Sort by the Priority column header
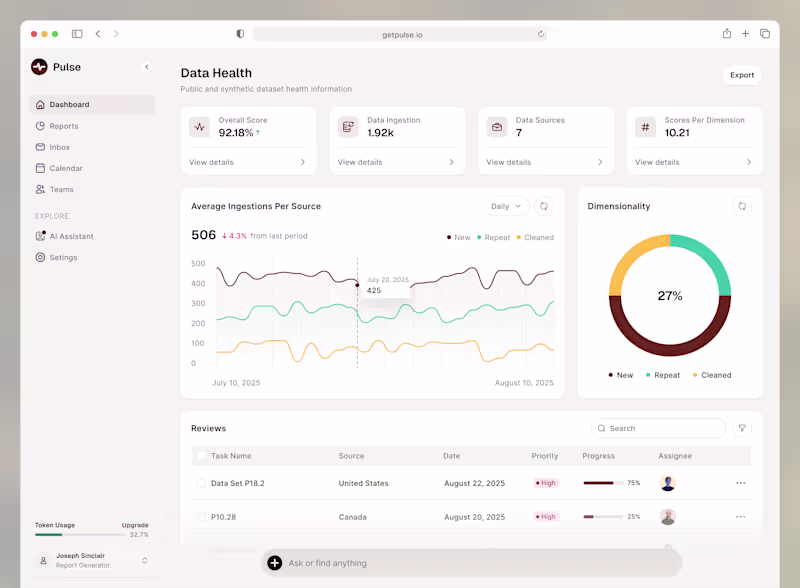The height and width of the screenshot is (588, 800). (x=545, y=456)
